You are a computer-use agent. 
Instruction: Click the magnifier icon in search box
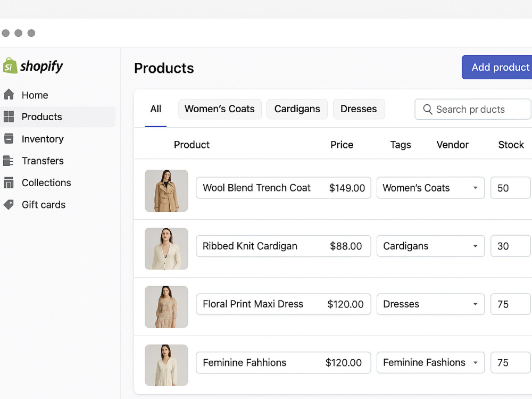(428, 109)
